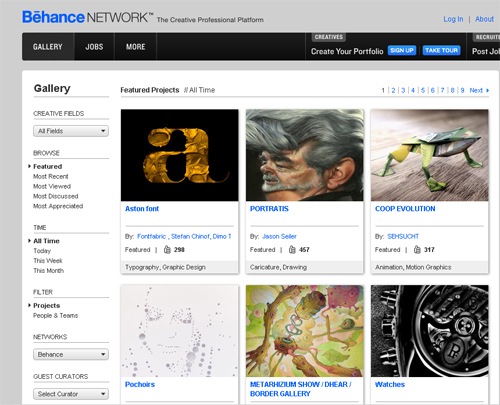Screen dimensions: 500x405
Task: Click the METARHIZIUM SHOW title link
Action: point(301,389)
